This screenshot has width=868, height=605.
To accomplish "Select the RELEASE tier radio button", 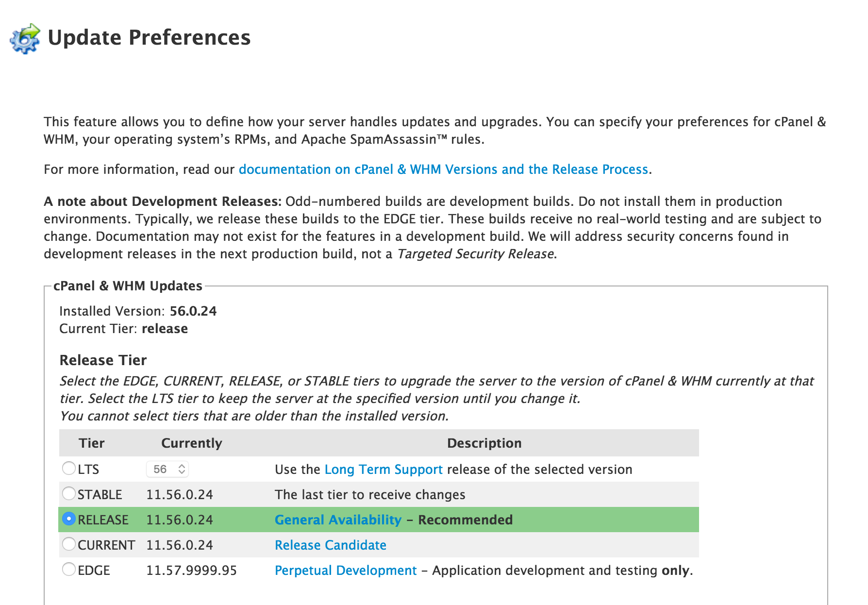I will (x=69, y=519).
